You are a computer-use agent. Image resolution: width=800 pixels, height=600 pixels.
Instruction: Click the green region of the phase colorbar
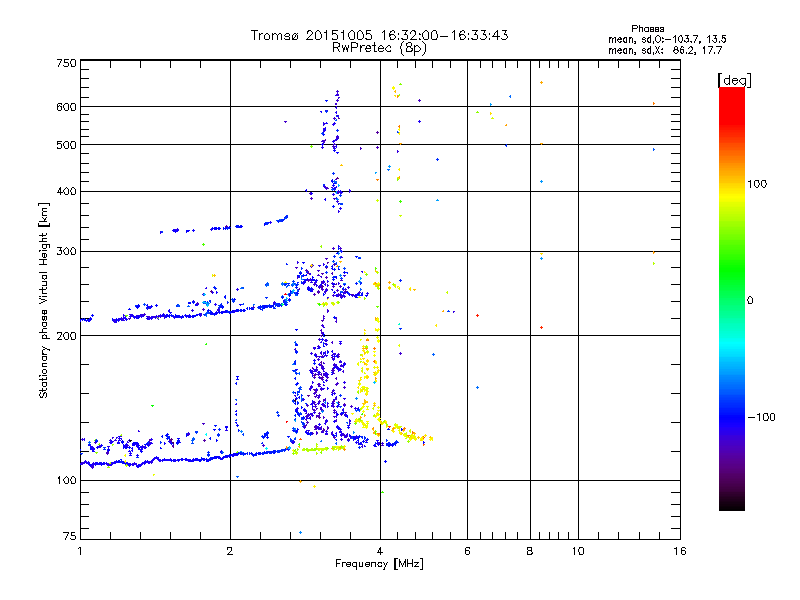click(x=732, y=270)
